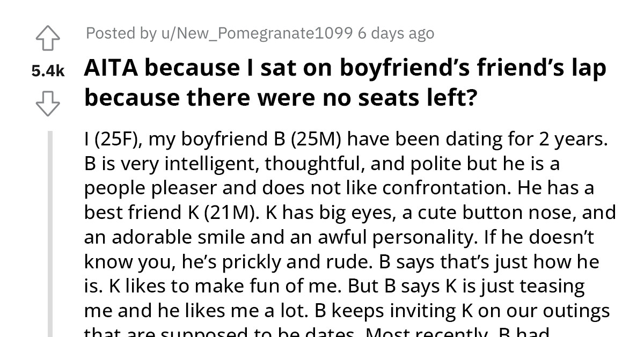Click the '6 days ago' timestamp
The image size is (644, 337).
pos(397,33)
